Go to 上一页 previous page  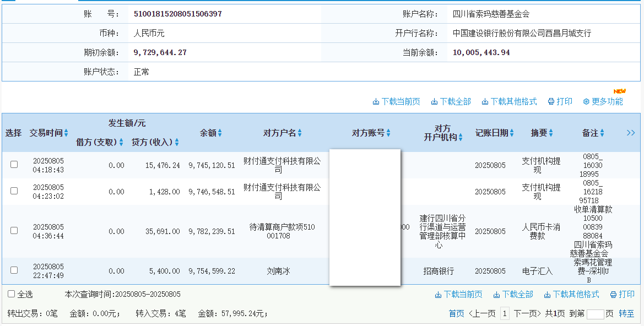tap(482, 314)
